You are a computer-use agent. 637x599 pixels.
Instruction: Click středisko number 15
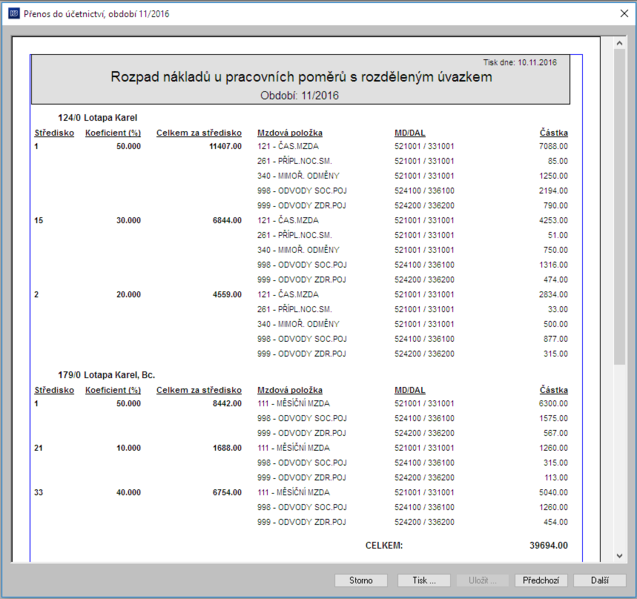39,220
